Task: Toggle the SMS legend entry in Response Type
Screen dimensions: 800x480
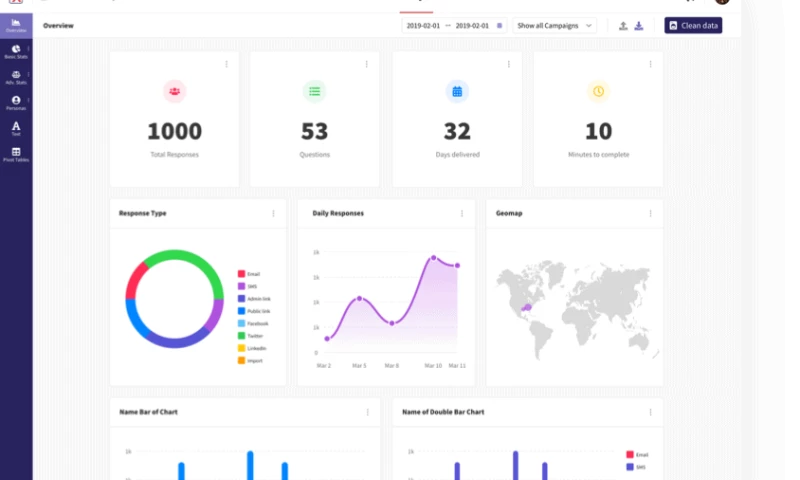Action: (252, 286)
